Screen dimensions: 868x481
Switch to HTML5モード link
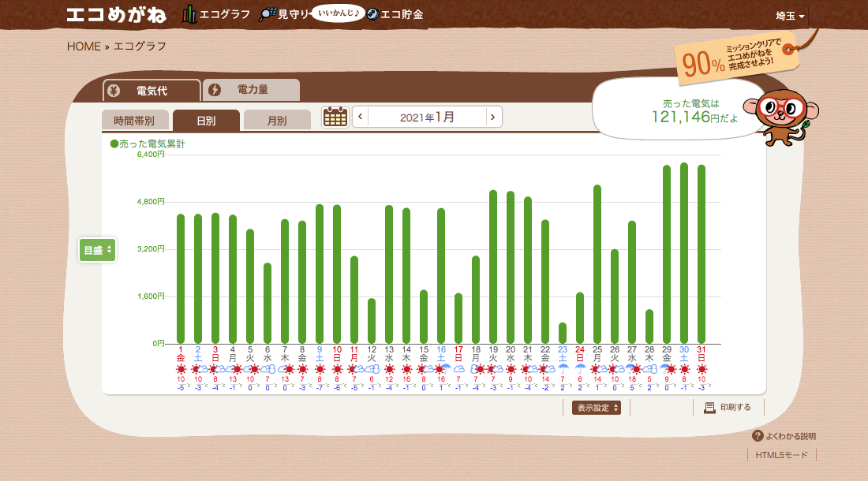click(781, 455)
